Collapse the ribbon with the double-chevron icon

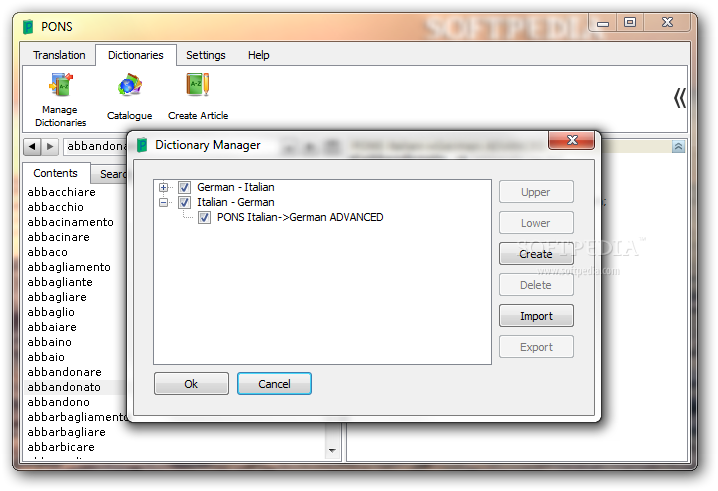point(680,98)
